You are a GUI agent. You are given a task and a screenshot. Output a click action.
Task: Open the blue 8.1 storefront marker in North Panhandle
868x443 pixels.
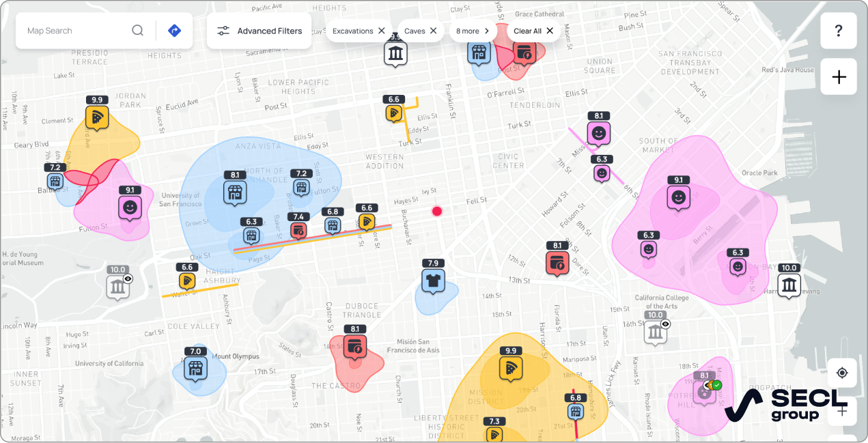coord(234,195)
